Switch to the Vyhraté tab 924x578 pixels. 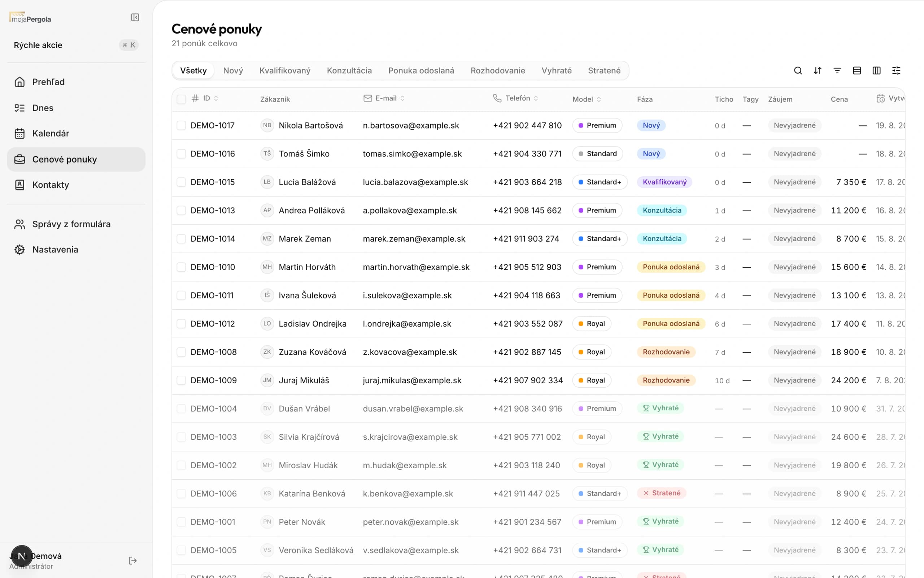click(x=556, y=71)
